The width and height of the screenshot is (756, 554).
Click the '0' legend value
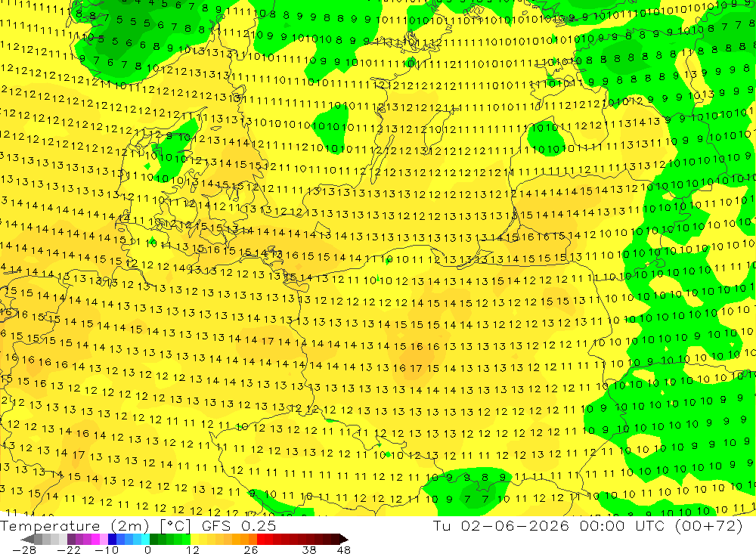pos(148,549)
